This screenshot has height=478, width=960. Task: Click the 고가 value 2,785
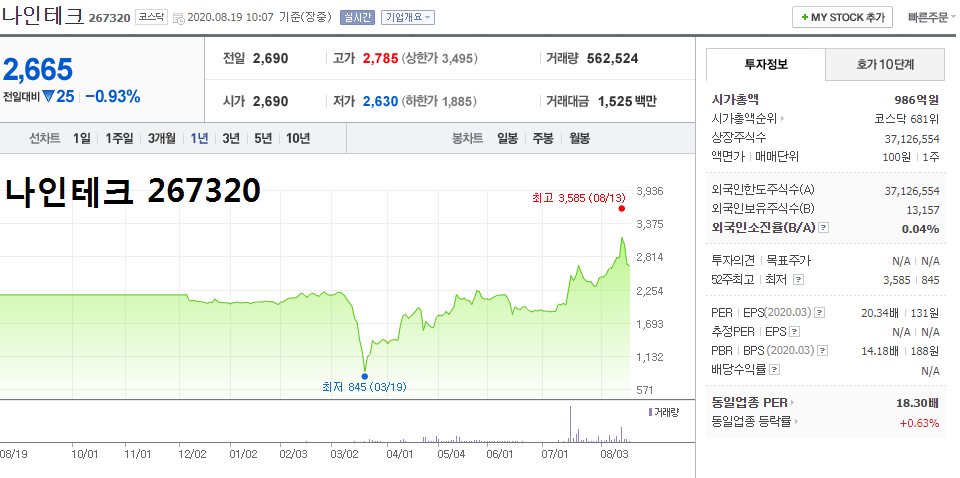point(381,59)
